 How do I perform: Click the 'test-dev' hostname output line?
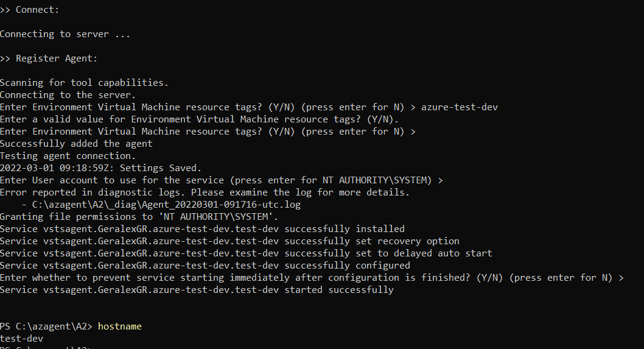[x=21, y=339]
